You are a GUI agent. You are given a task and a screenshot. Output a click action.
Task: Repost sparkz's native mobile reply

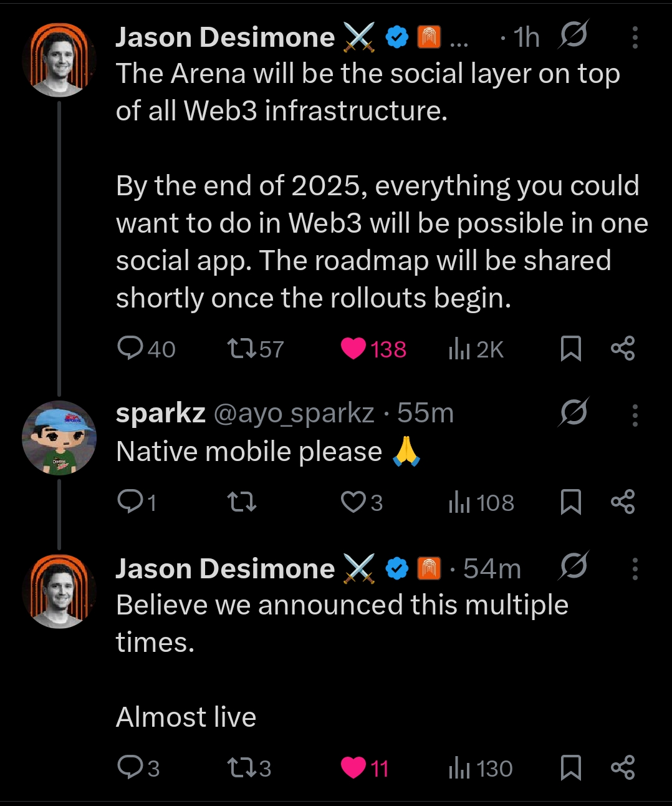pos(242,502)
